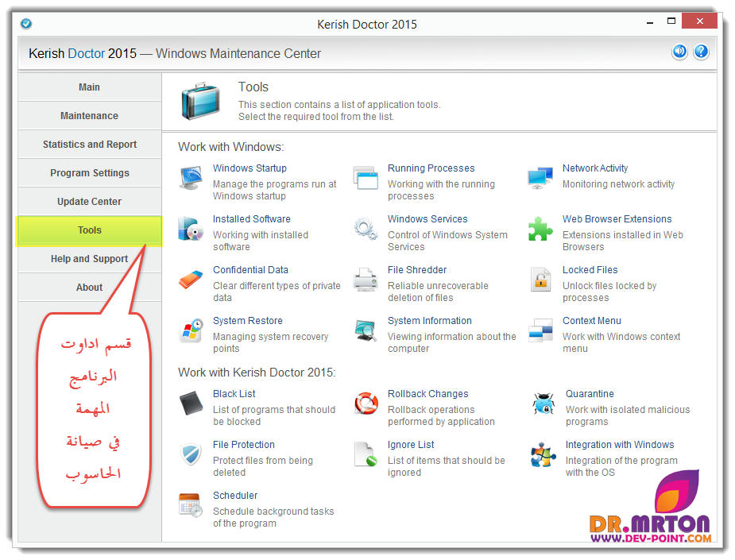Click the blue question mark help icon
The width and height of the screenshot is (735, 560).
[701, 52]
